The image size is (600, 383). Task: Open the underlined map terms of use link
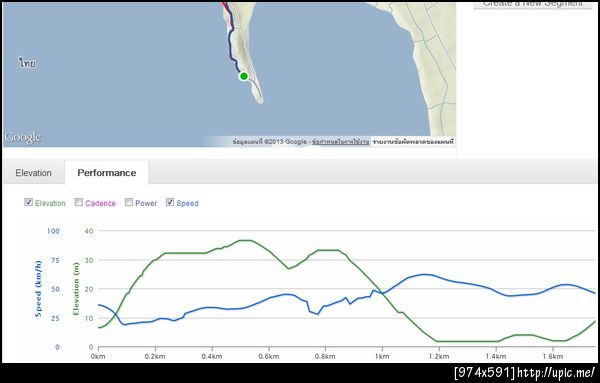pyautogui.click(x=341, y=142)
